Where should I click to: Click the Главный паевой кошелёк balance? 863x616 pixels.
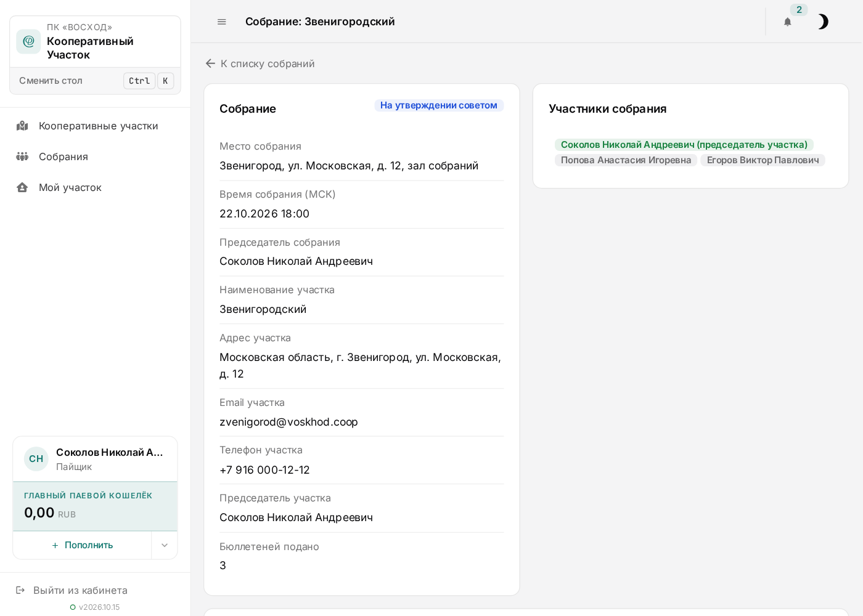[95, 506]
